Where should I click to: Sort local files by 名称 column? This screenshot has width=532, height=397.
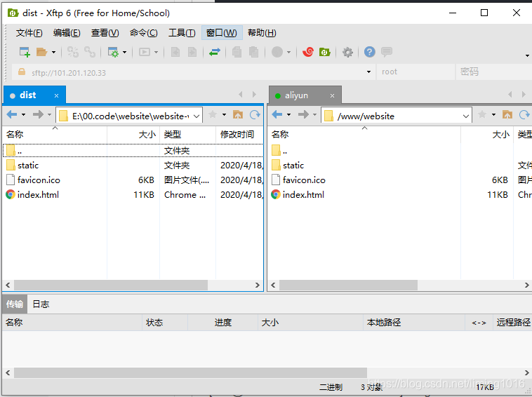[55, 135]
